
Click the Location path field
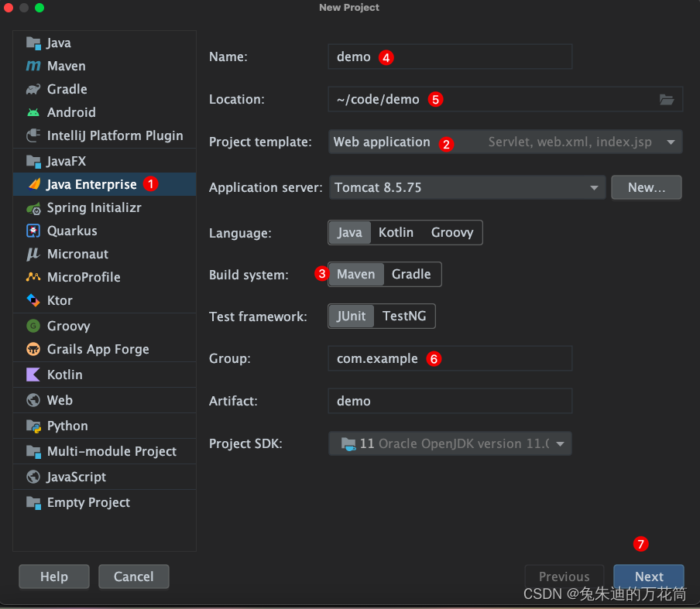(x=505, y=99)
